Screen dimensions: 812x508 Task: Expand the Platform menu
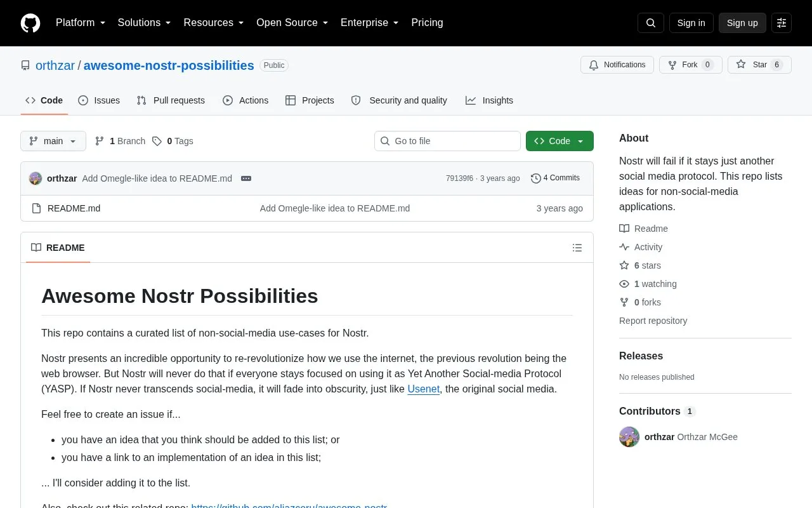(x=81, y=23)
